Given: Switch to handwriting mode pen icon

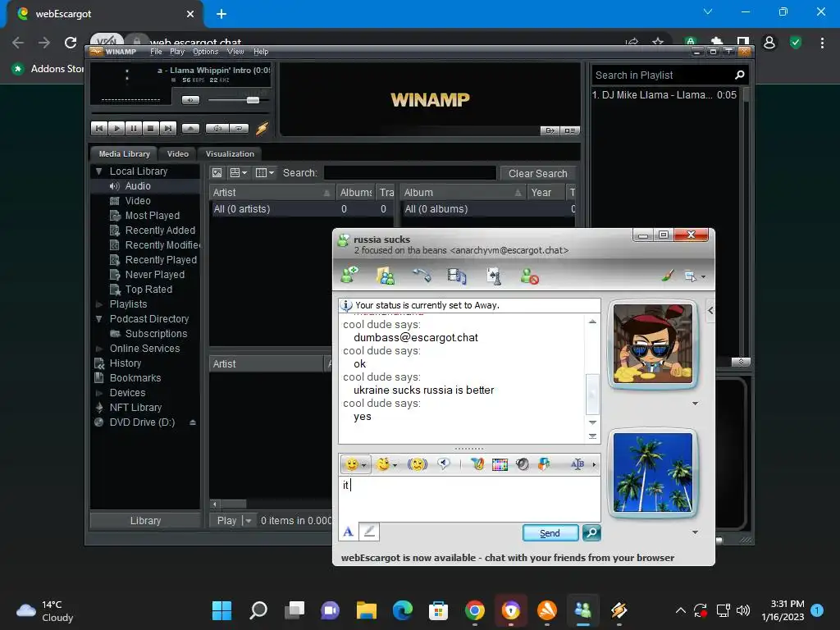Looking at the screenshot, I should click(x=369, y=532).
